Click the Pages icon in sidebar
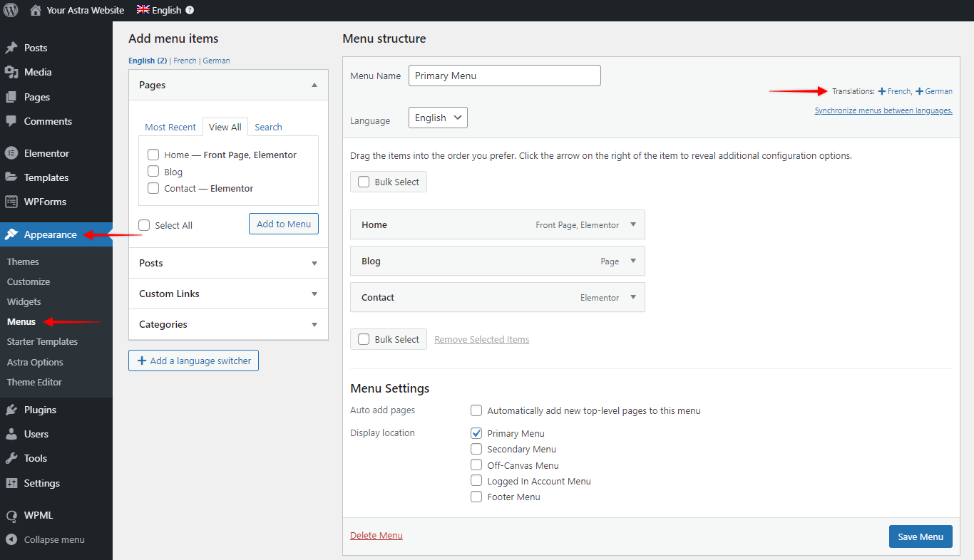This screenshot has width=974, height=560. pos(11,97)
